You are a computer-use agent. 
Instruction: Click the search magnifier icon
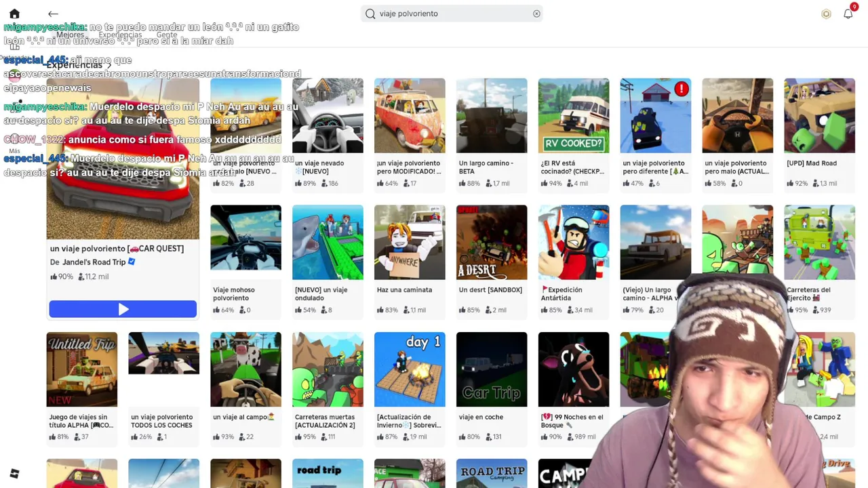tap(370, 14)
